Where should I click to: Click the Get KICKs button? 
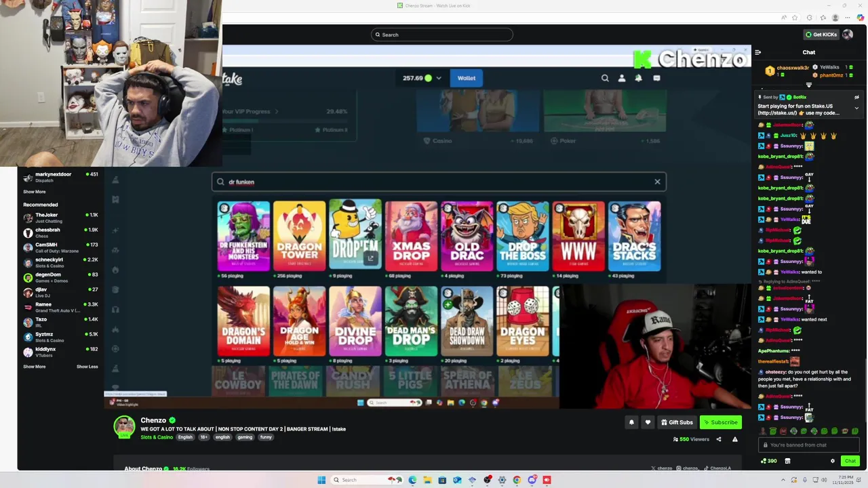pos(821,35)
